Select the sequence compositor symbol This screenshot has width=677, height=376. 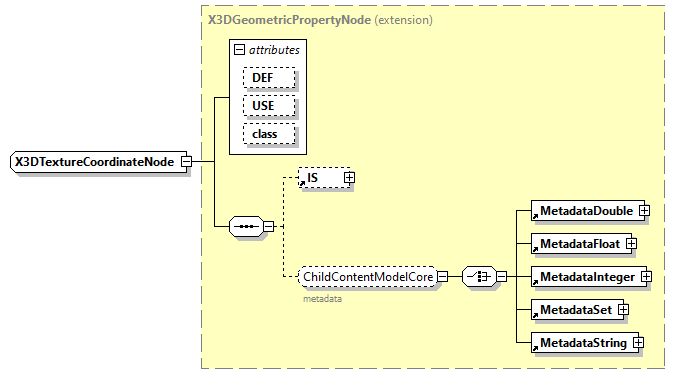pyautogui.click(x=246, y=226)
